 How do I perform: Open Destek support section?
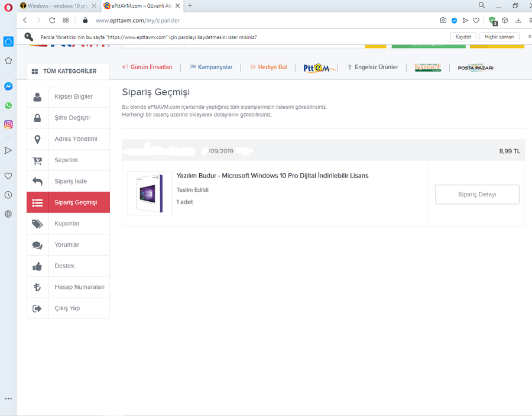pos(68,266)
